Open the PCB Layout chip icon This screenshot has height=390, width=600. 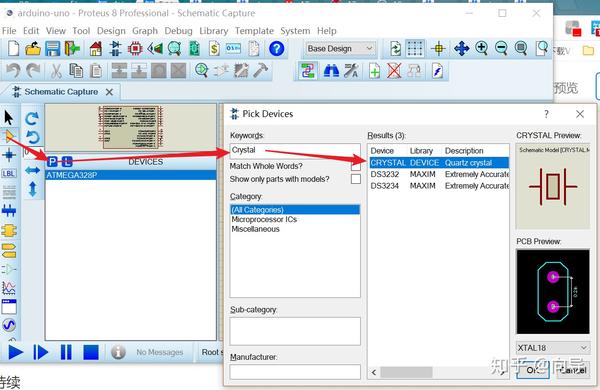pos(135,49)
